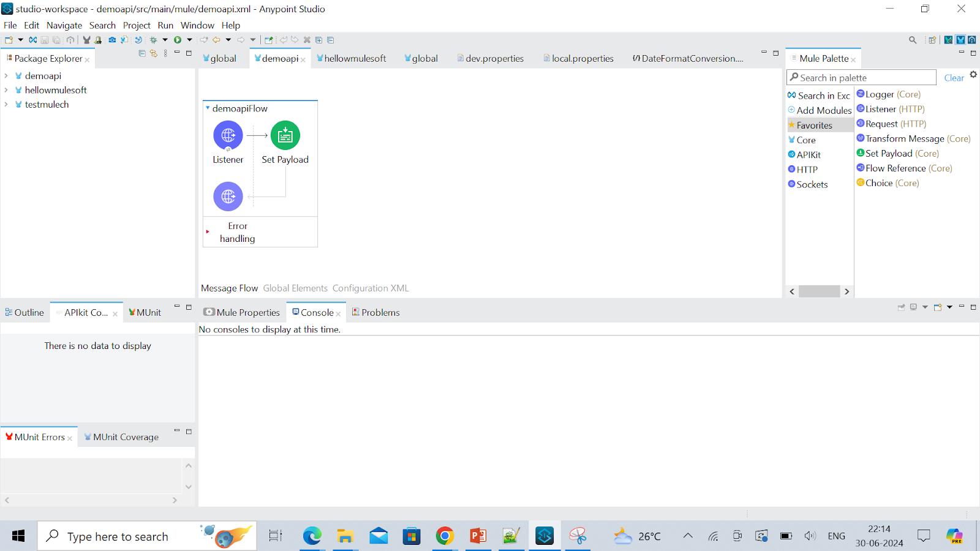The width and height of the screenshot is (980, 551).
Task: Click the Pin Console icon
Action: (x=902, y=307)
